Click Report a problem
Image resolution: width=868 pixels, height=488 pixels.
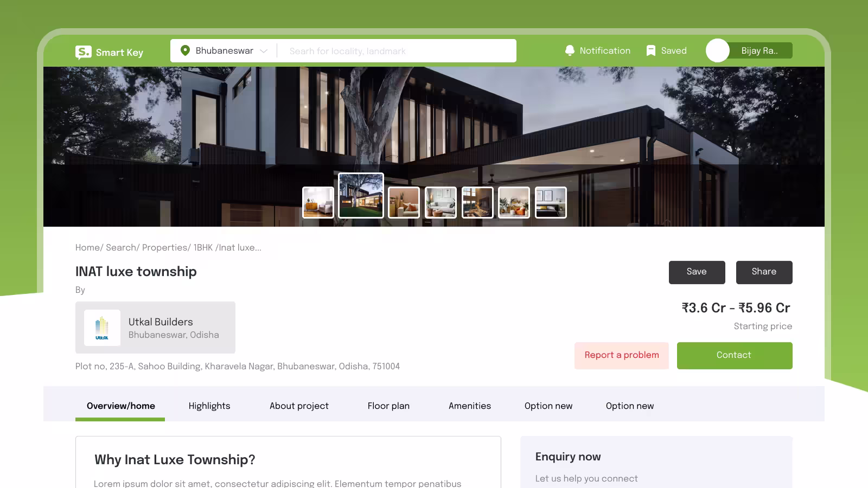(x=622, y=356)
